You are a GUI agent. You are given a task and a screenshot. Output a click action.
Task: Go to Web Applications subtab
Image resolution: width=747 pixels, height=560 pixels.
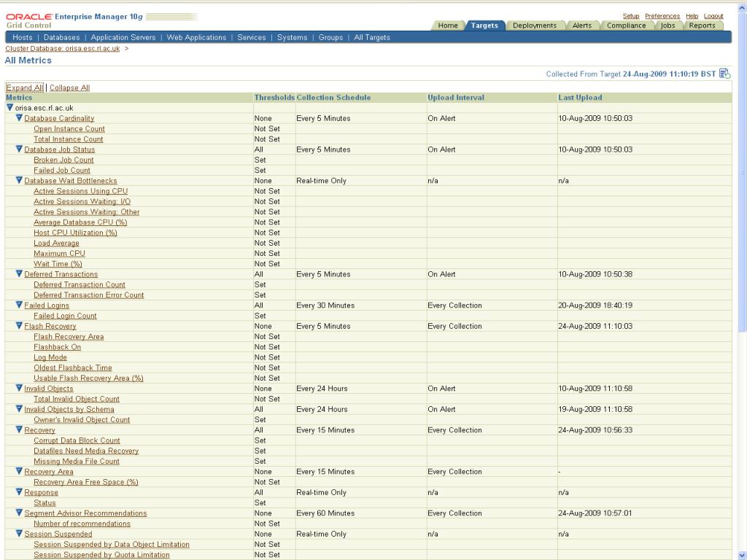point(196,38)
